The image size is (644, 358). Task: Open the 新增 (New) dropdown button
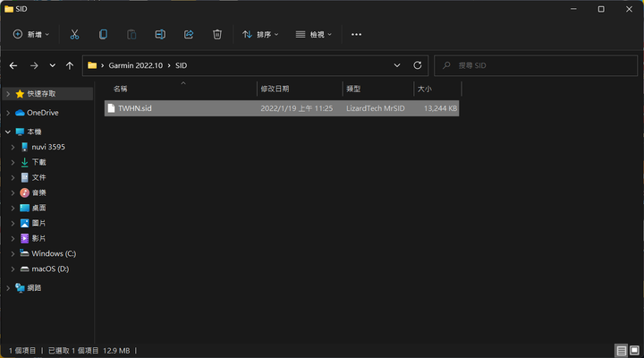coord(31,35)
